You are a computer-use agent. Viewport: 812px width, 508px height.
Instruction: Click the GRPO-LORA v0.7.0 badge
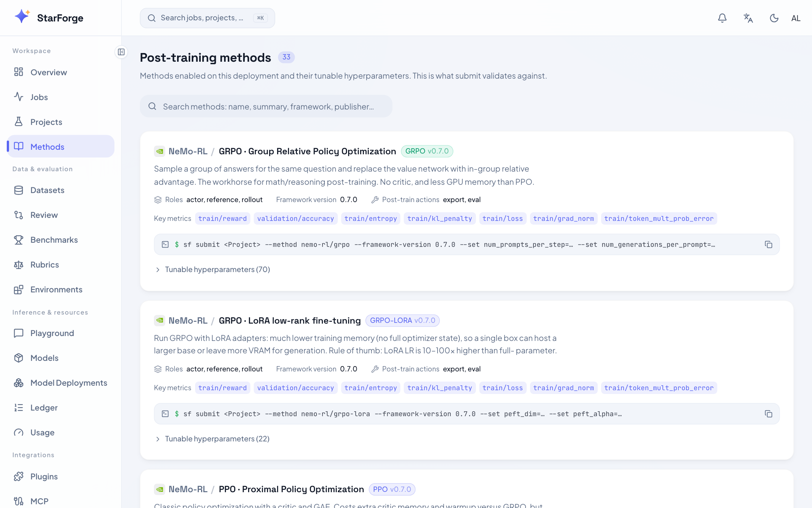403,320
